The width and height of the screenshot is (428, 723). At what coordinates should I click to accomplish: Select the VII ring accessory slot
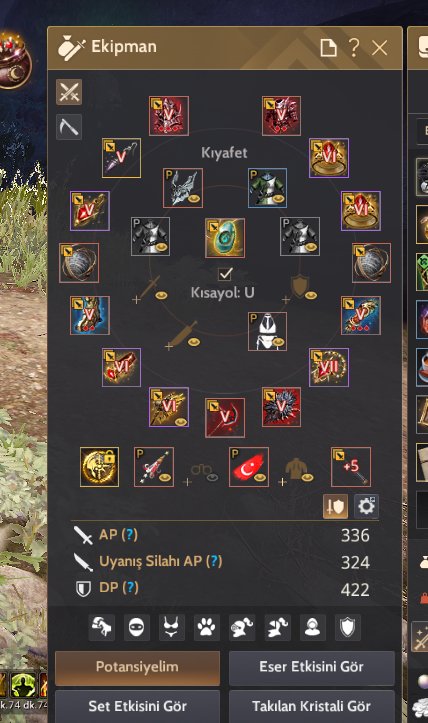pos(329,367)
